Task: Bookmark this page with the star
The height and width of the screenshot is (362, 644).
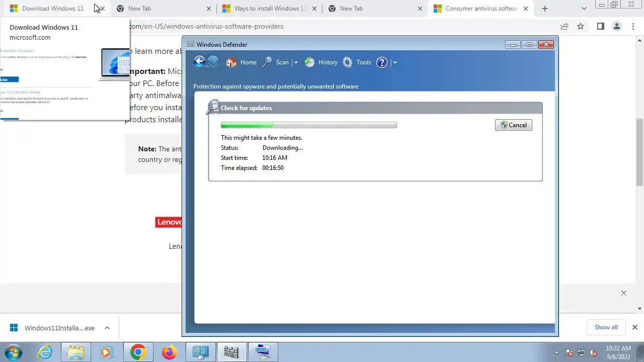Action: [581, 26]
